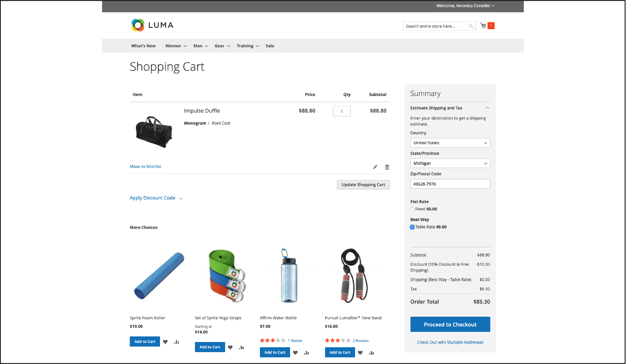Edit the Zip/Postal Code input field
This screenshot has width=626, height=364.
coord(450,184)
